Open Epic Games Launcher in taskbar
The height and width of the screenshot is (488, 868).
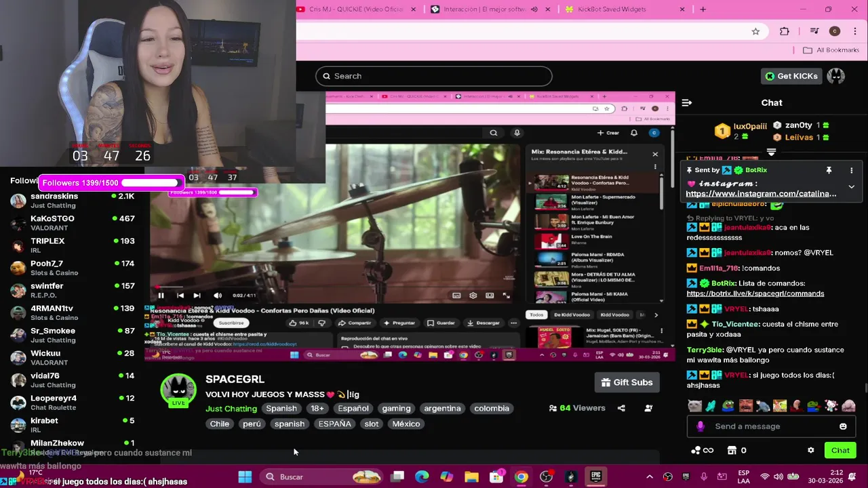pos(596,477)
